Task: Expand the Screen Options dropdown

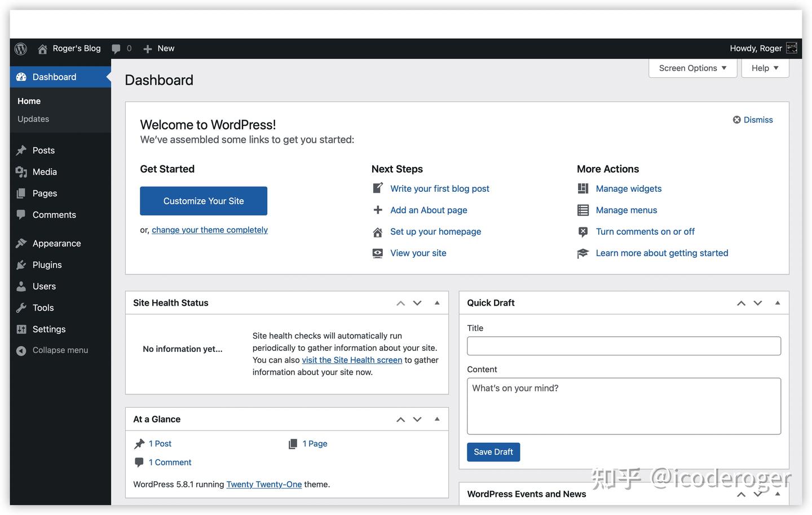Action: point(692,68)
